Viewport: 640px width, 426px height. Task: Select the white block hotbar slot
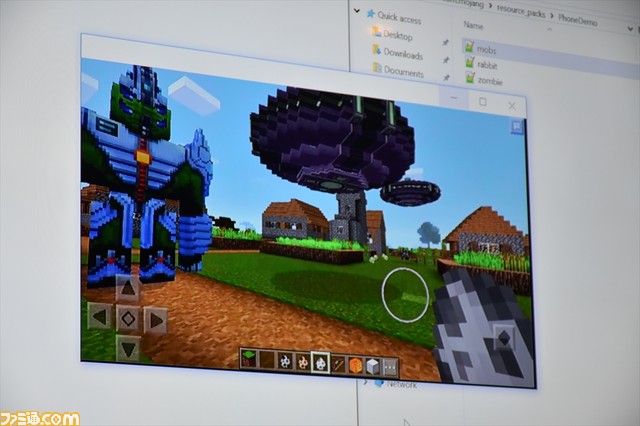click(373, 367)
